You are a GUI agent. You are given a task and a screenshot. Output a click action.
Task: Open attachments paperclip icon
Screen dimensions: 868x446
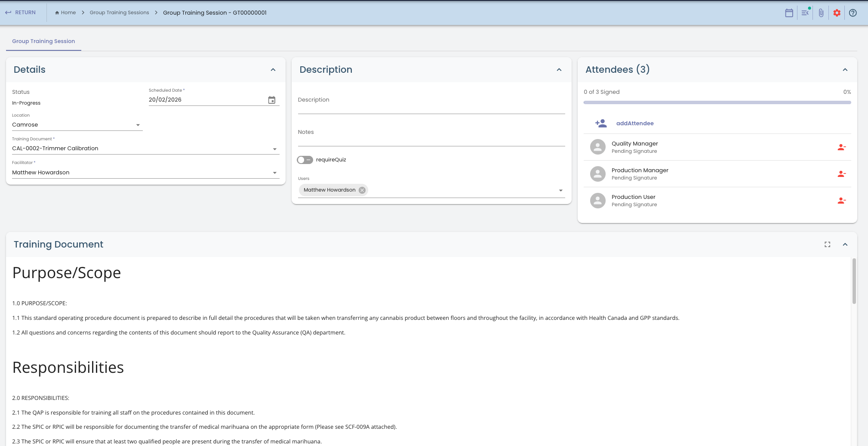click(821, 13)
